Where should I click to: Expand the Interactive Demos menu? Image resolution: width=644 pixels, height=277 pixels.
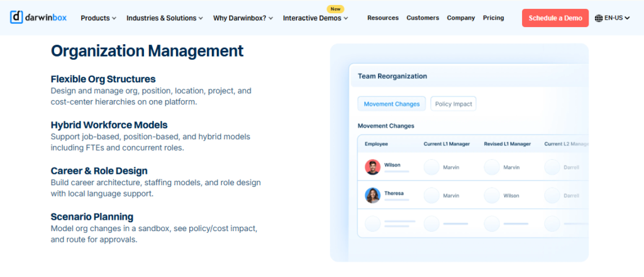316,18
